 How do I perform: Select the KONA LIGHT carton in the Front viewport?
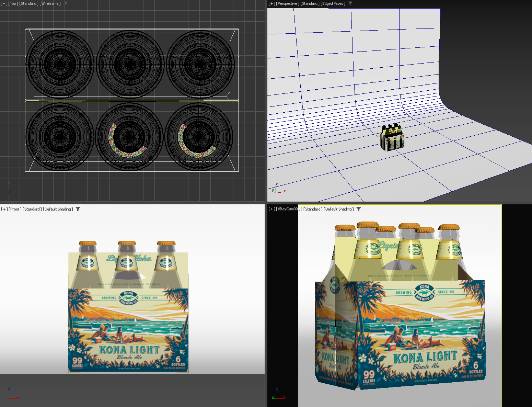pos(128,330)
